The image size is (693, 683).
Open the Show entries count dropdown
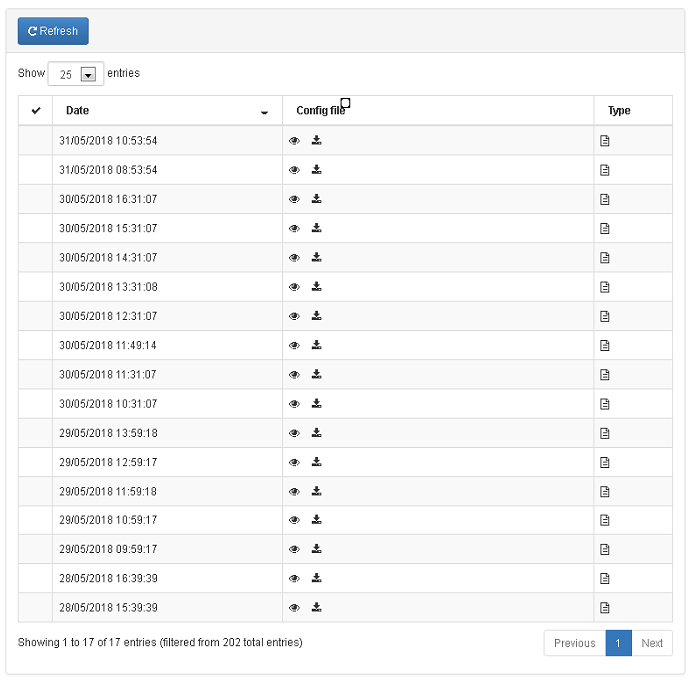coord(76,74)
